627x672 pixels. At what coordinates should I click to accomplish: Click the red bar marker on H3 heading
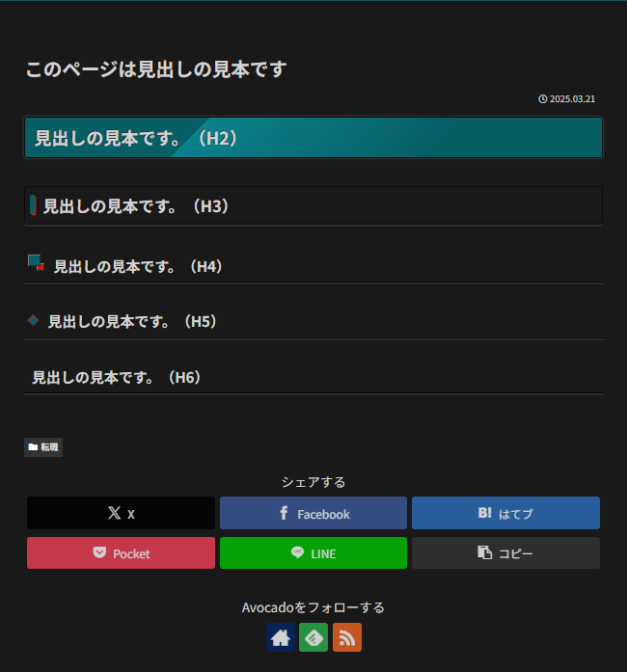(x=33, y=205)
